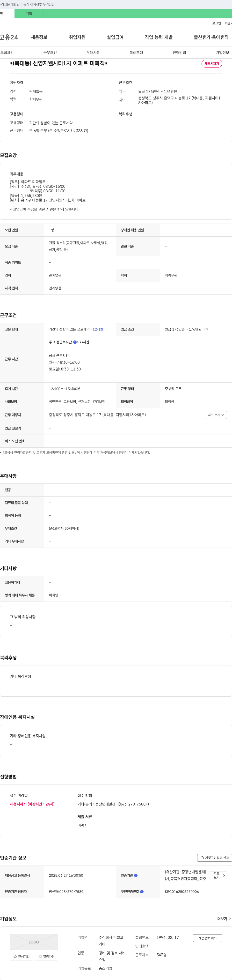The width and height of the screenshot is (232, 980).
Task: Open the 출산휴가·육아휴직 menu
Action: [211, 37]
